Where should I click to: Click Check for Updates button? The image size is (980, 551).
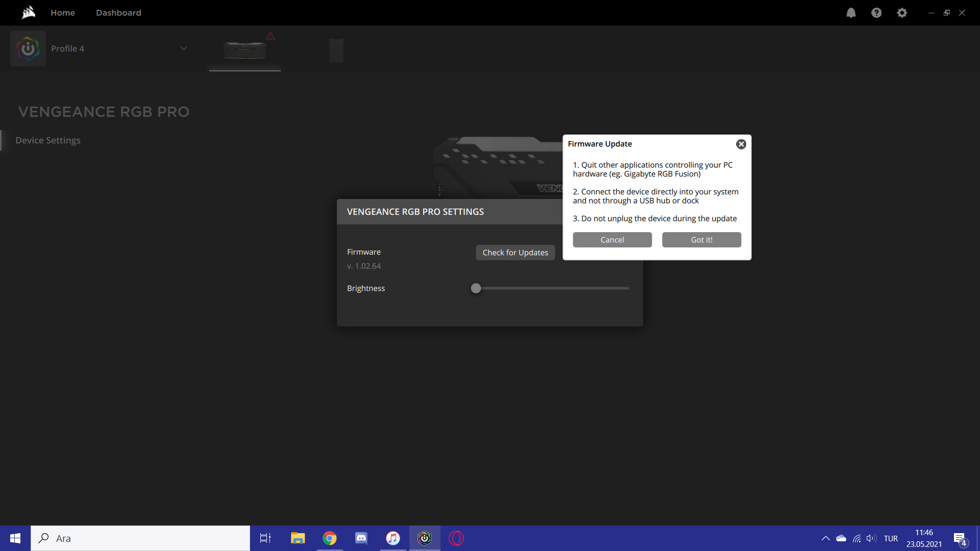tap(516, 253)
